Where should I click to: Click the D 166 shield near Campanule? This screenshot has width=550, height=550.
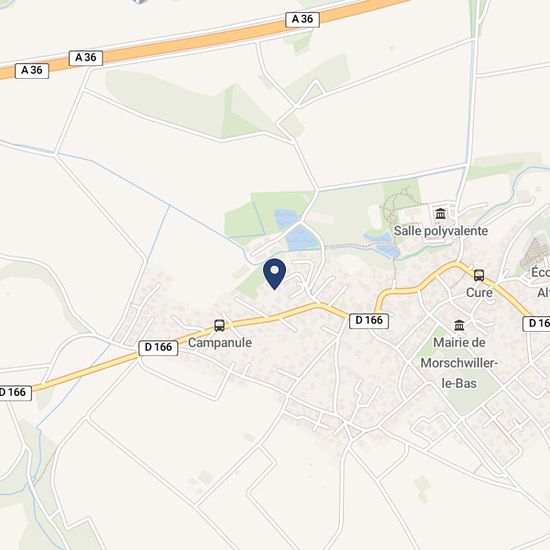[158, 348]
